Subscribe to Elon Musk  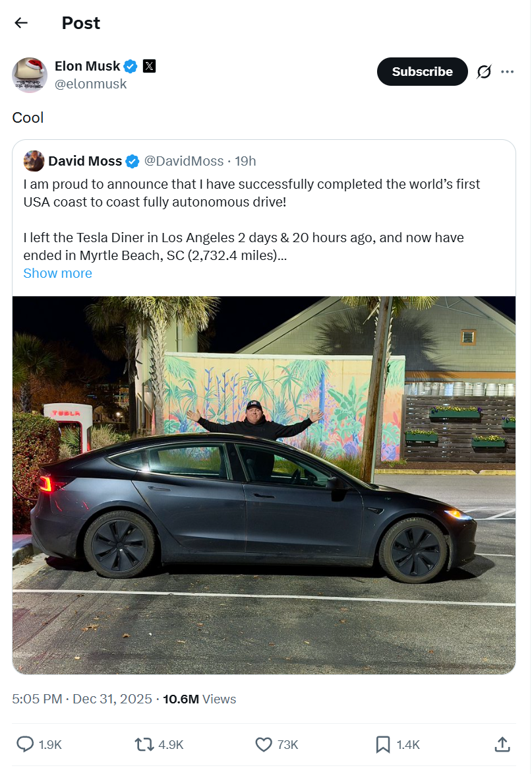click(422, 72)
